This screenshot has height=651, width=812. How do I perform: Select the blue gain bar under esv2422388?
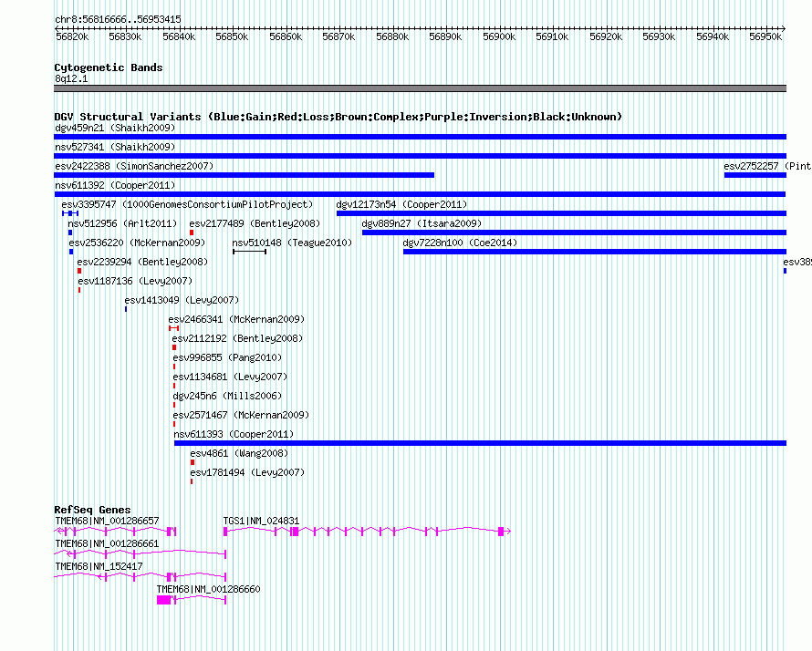click(x=244, y=175)
